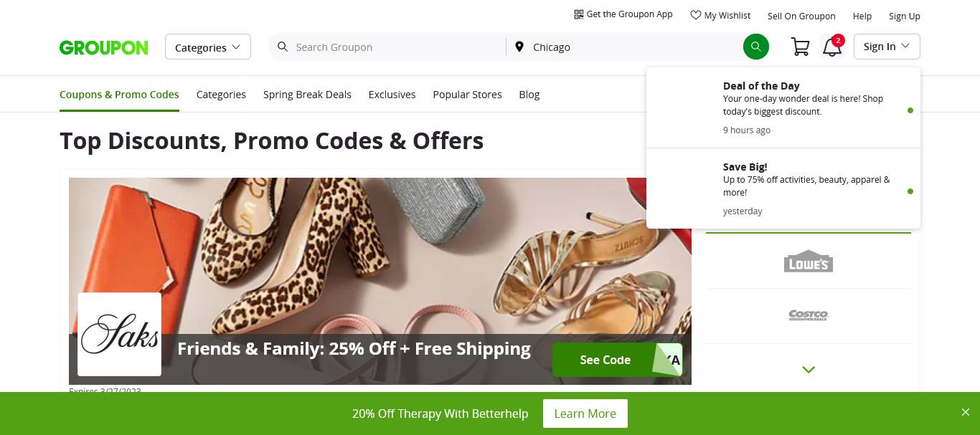Close the Betterhelp banner with the X

point(965,412)
